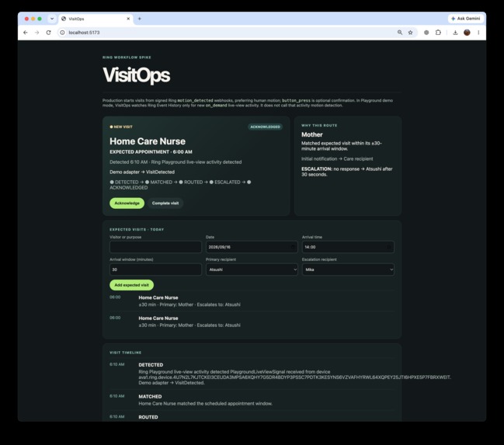504x445 pixels.
Task: Select the VisitOps browser tab
Action: [96, 19]
